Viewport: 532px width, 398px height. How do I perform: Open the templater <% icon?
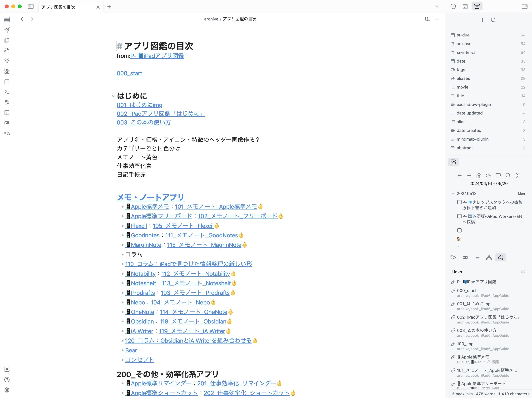(x=7, y=133)
